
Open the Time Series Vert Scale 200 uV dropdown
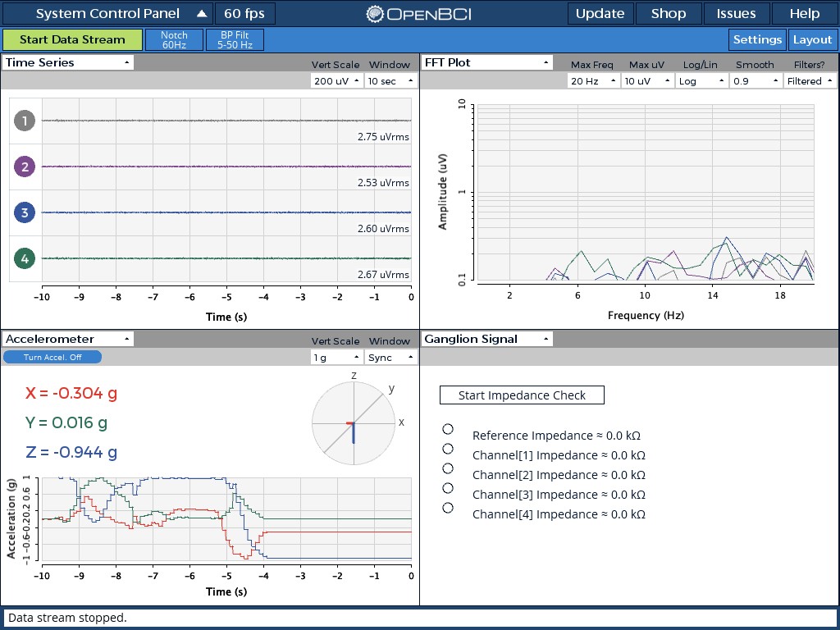336,81
